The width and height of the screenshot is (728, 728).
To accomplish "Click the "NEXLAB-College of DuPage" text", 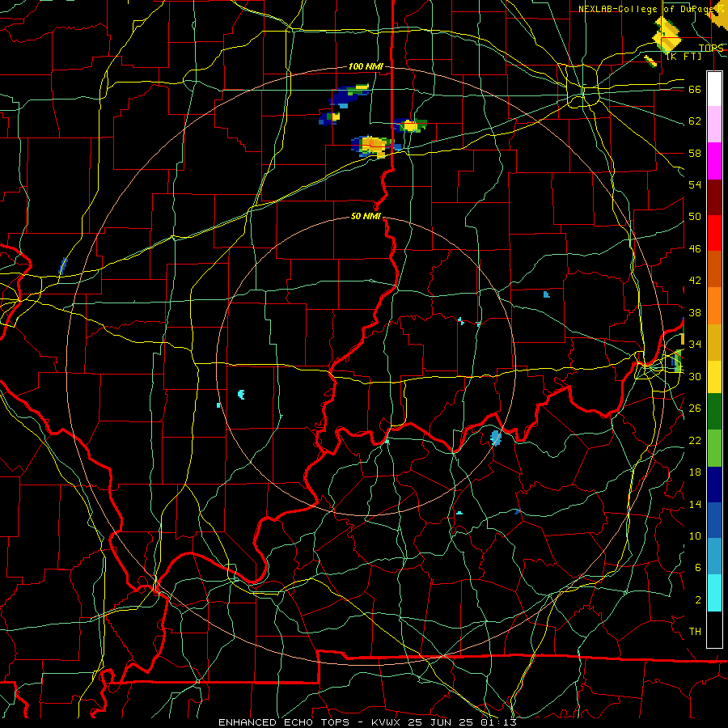I will (645, 9).
